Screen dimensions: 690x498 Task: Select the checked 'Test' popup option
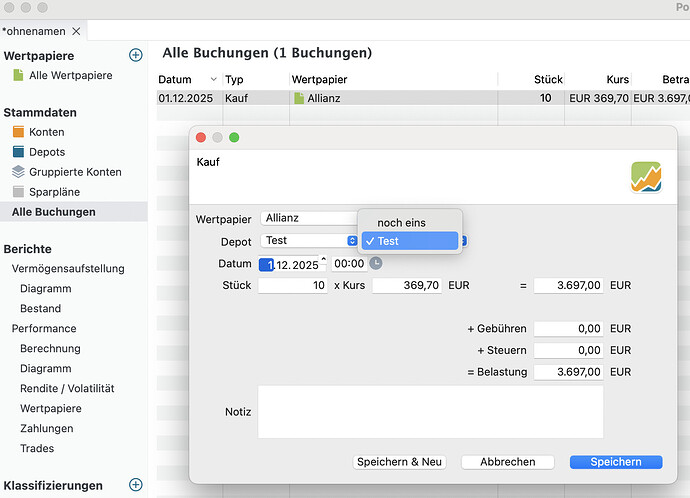(x=410, y=241)
